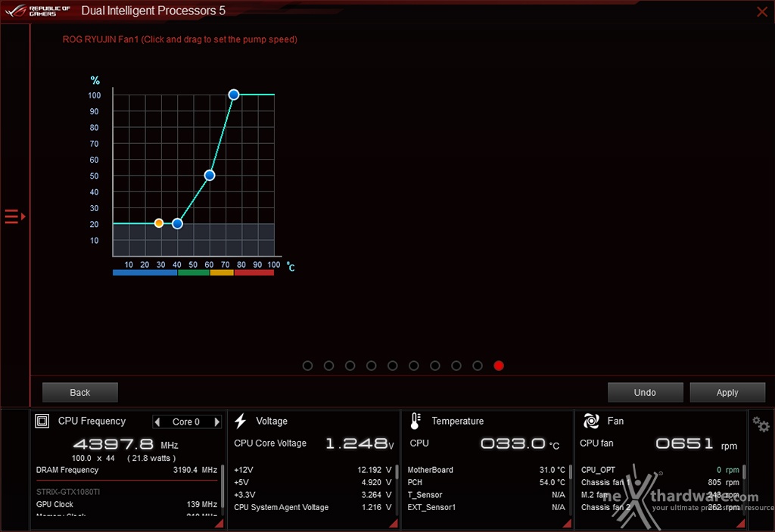Go to the fifth page dot
The height and width of the screenshot is (532, 775).
tap(393, 366)
